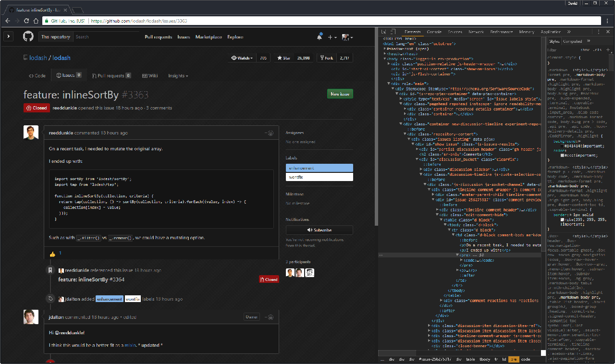Add a reaction to reeddunkle's comment
The width and height of the screenshot is (615, 364).
pyautogui.click(x=270, y=133)
